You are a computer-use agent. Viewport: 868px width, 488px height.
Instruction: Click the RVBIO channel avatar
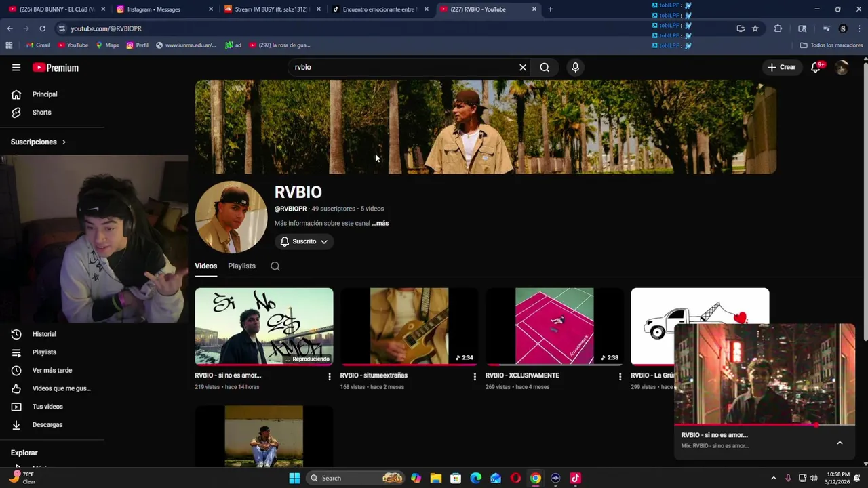[231, 217]
